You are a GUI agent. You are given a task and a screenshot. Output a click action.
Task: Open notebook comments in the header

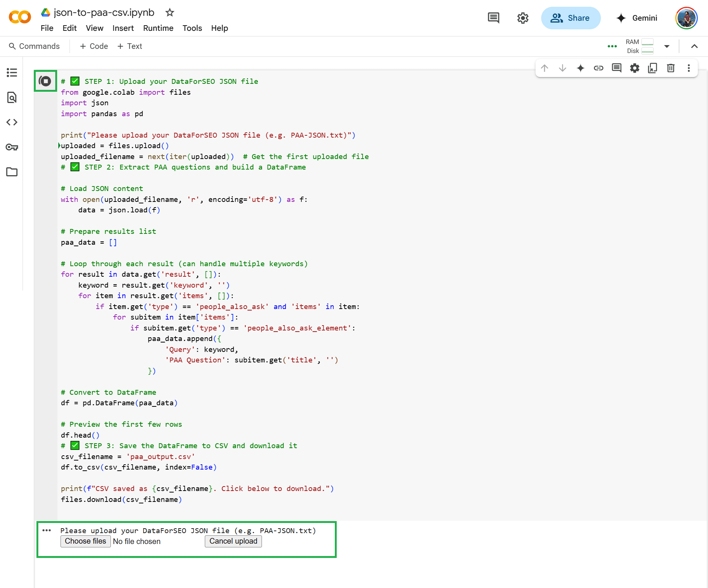pos(493,18)
